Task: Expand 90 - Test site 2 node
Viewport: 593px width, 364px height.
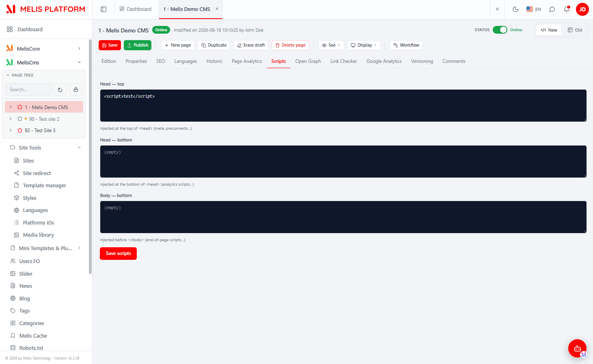Action: click(x=11, y=119)
